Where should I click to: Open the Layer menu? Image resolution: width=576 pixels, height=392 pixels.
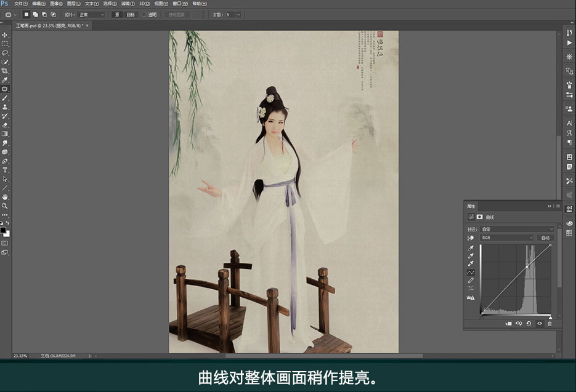(x=74, y=4)
